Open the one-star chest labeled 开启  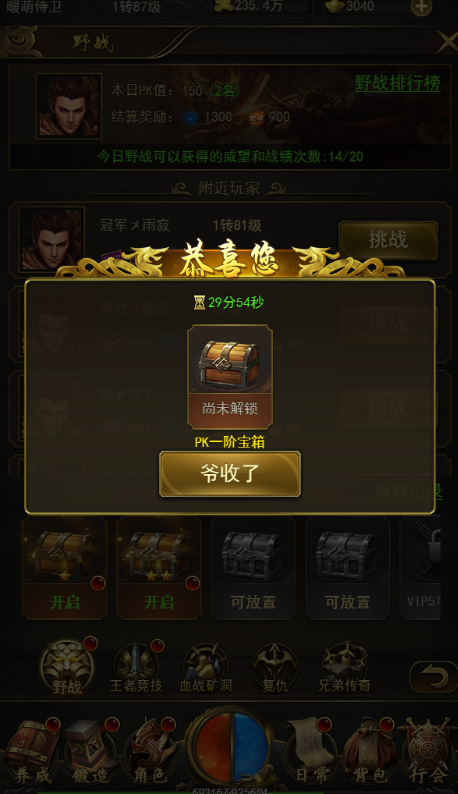64,568
